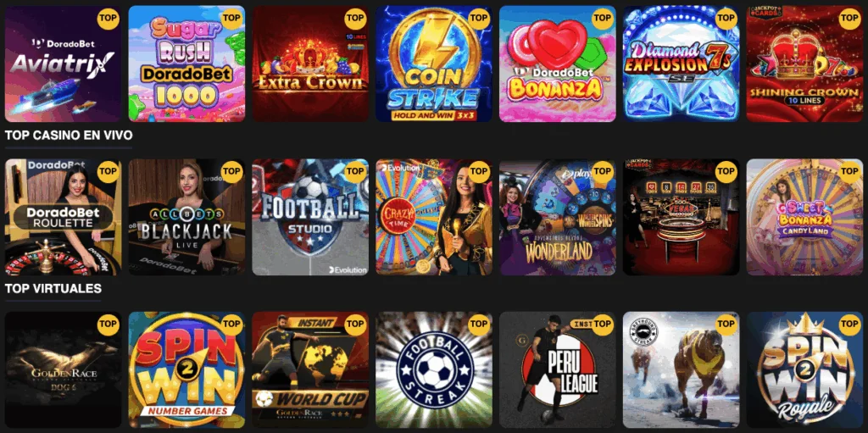Screen dimensions: 868x433
Task: Open DoradoBet Bonanza slot tile
Action: 558,64
